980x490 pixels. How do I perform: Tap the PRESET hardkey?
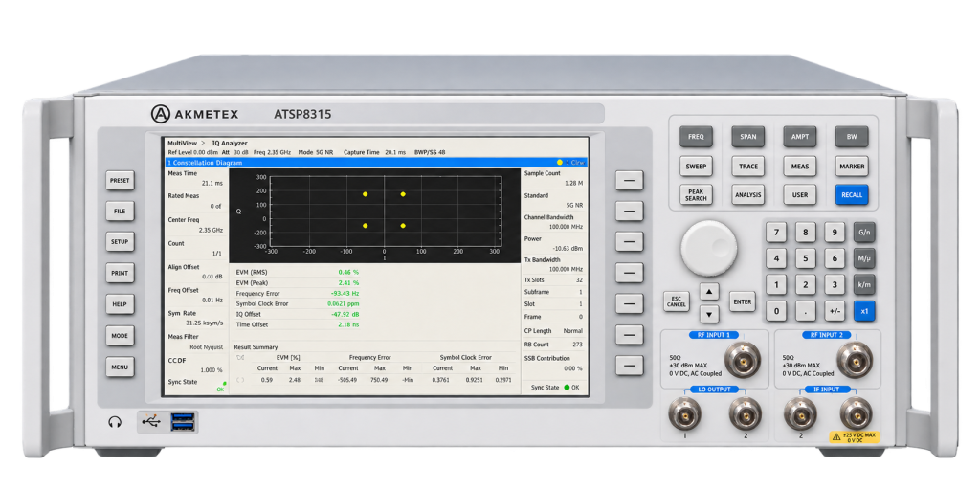click(120, 181)
